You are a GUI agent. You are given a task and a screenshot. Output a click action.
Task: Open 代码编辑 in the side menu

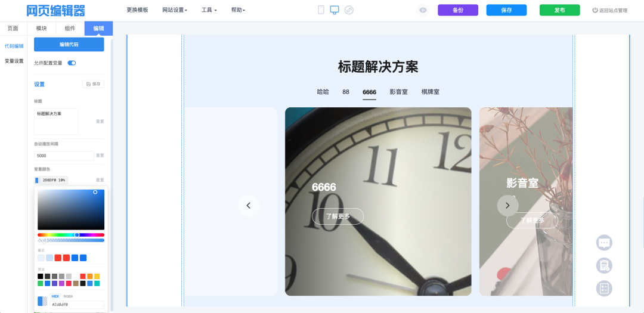[14, 46]
